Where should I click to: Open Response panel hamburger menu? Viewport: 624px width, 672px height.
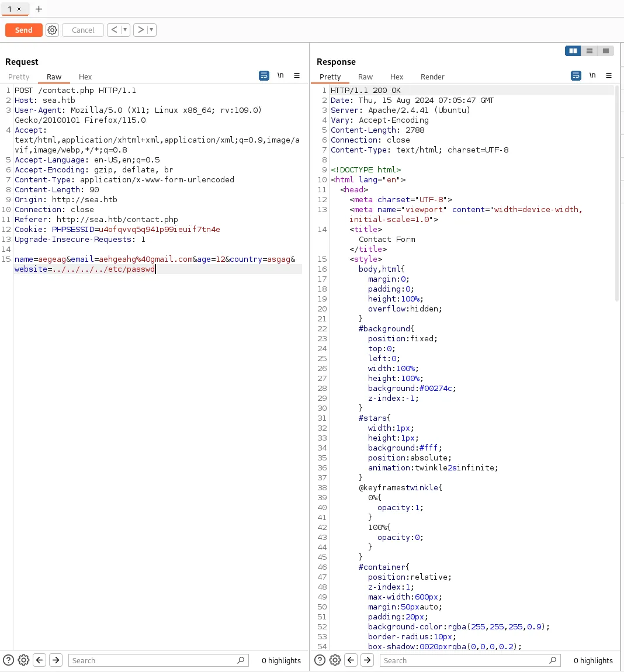pyautogui.click(x=609, y=75)
